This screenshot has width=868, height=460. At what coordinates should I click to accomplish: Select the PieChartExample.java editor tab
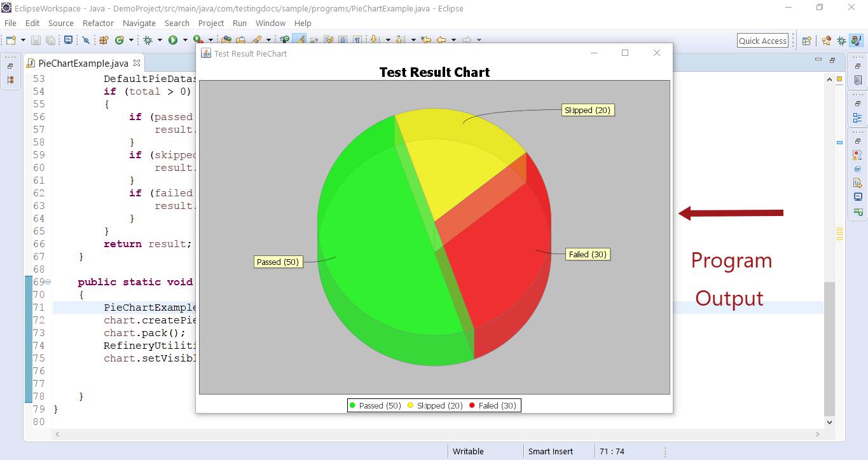[83, 63]
